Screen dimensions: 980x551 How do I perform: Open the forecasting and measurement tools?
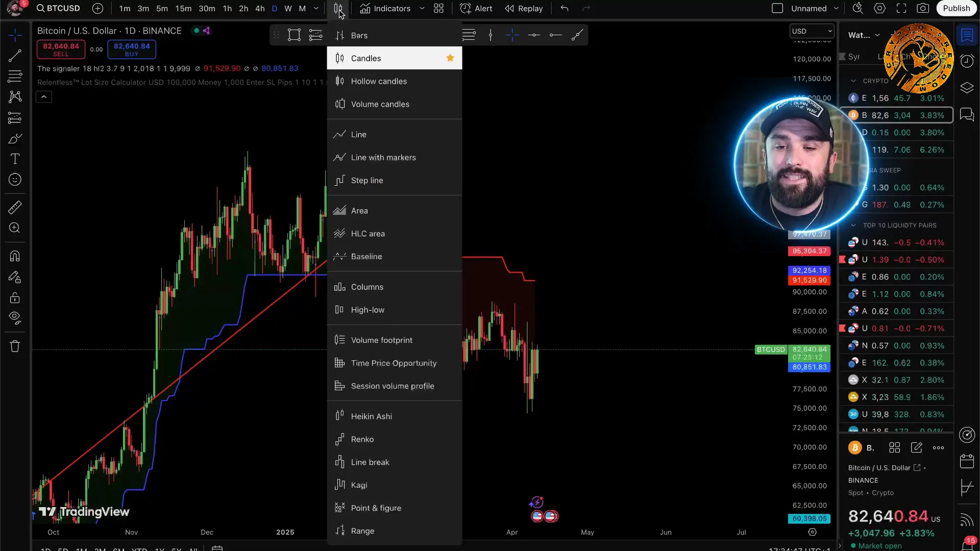[x=15, y=118]
